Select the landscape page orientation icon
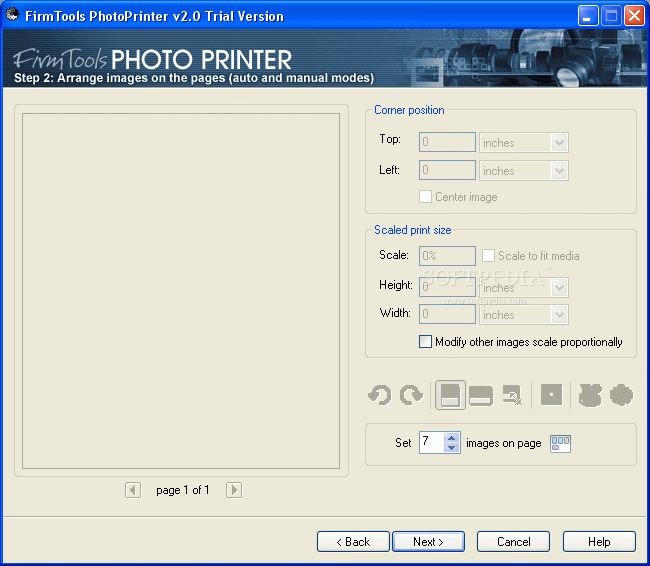650x566 pixels. coord(481,395)
